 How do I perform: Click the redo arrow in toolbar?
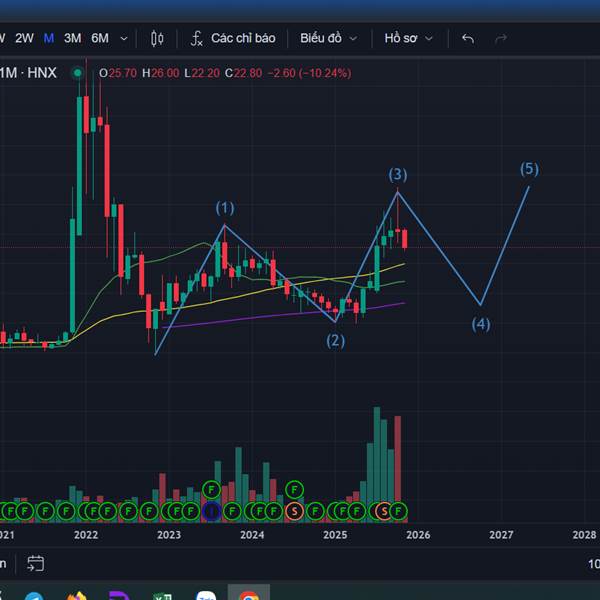(x=501, y=38)
